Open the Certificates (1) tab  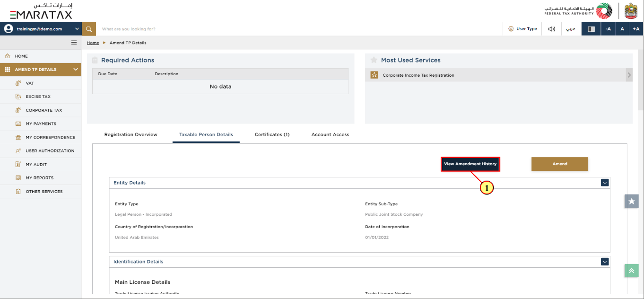(272, 135)
